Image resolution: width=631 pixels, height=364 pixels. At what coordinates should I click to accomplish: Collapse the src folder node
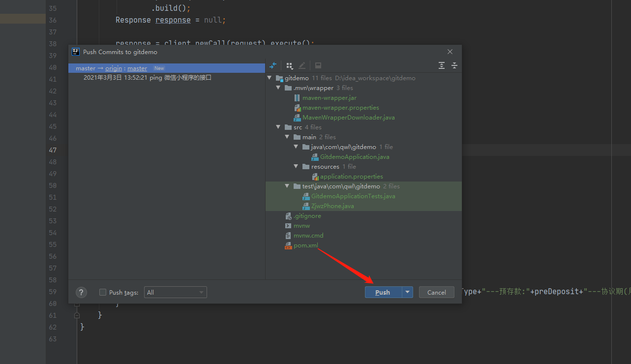(278, 127)
